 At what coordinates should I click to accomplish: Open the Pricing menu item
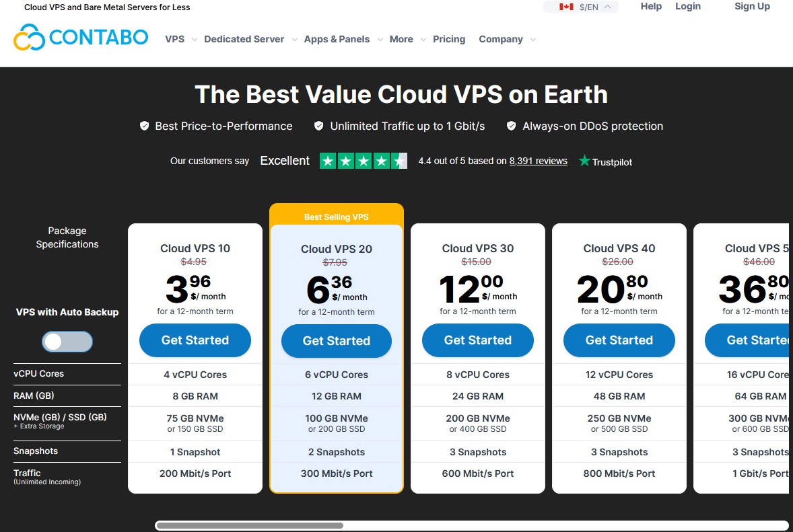point(449,39)
